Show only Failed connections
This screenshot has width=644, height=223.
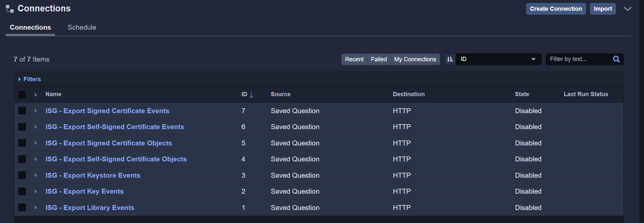379,59
